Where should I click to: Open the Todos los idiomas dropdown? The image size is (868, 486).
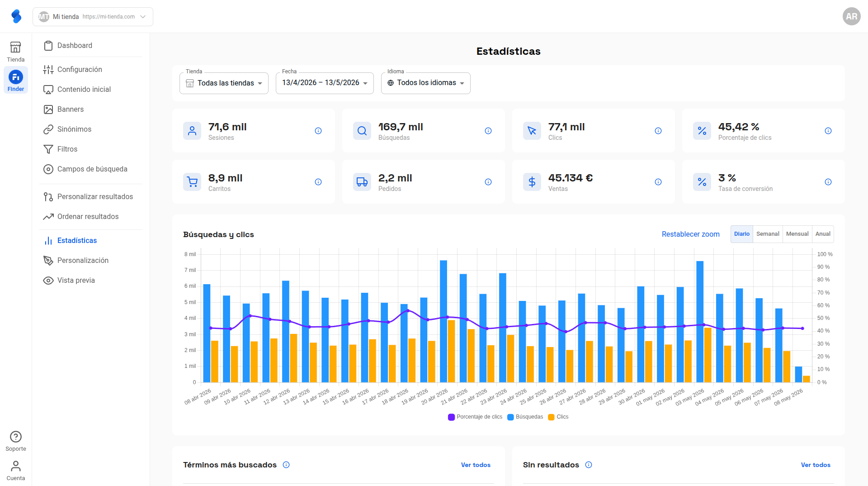pos(425,83)
